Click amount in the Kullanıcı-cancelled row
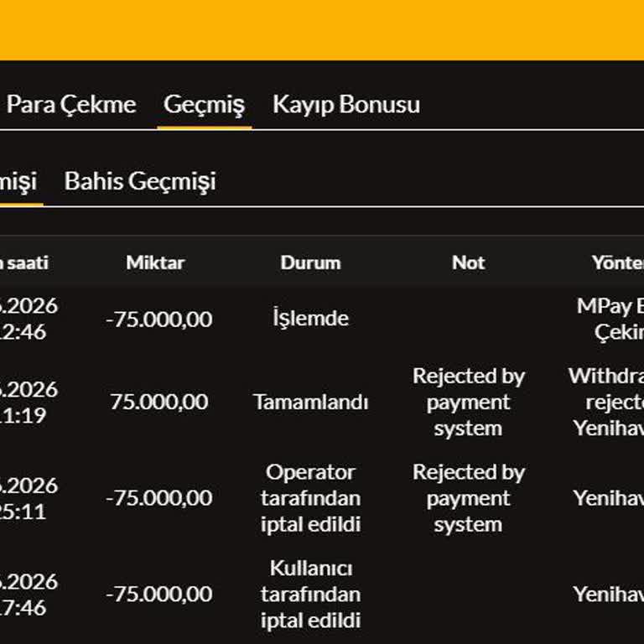The width and height of the screenshot is (644, 644). 159,595
